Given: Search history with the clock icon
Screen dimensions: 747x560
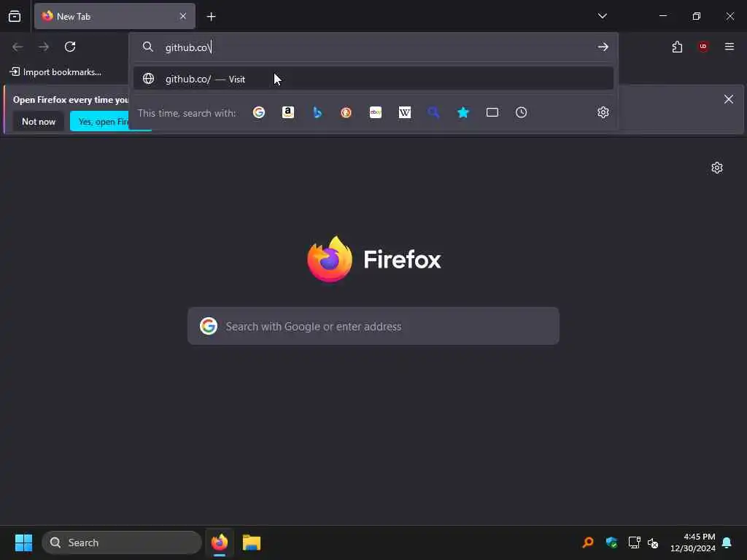Looking at the screenshot, I should pyautogui.click(x=521, y=112).
